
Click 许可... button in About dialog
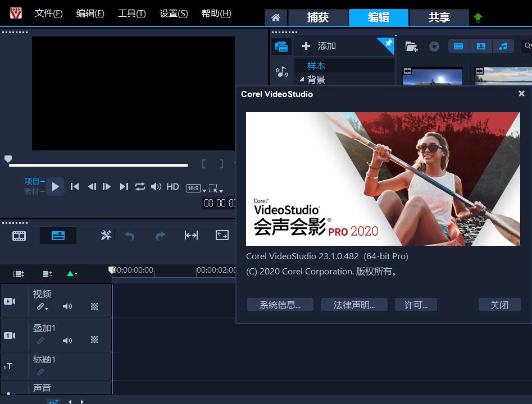[x=416, y=305]
